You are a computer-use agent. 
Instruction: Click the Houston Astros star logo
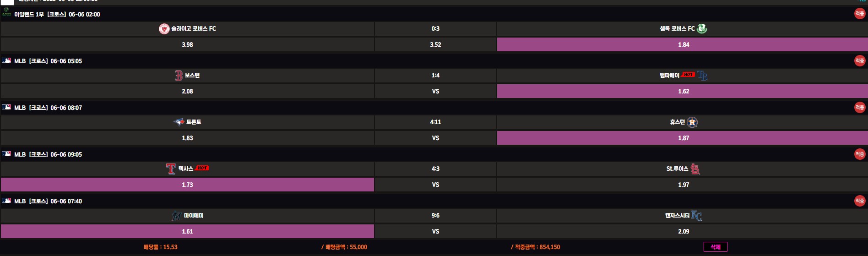click(x=692, y=122)
